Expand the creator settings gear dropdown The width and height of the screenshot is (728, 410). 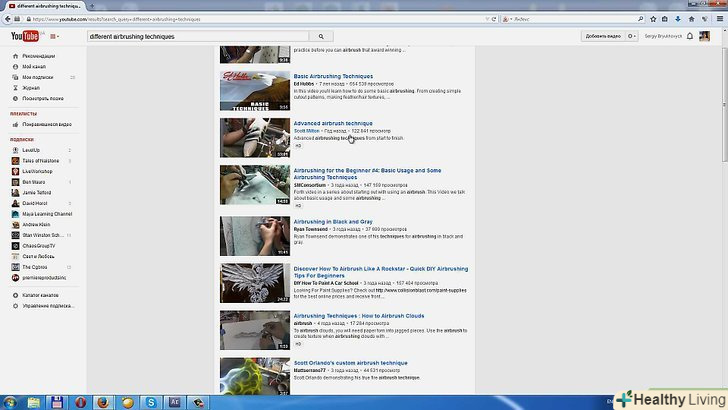pos(635,36)
